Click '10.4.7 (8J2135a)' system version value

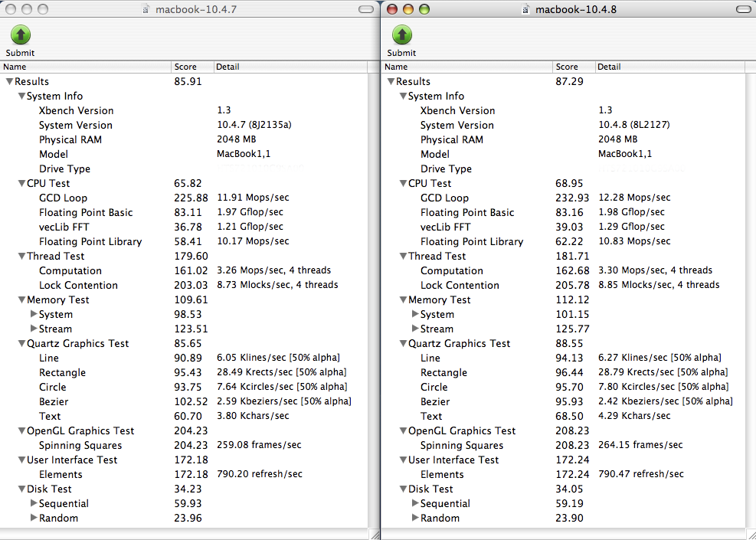(x=254, y=125)
